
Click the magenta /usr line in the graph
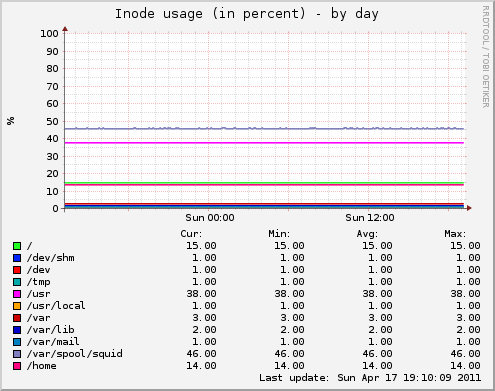(x=264, y=143)
